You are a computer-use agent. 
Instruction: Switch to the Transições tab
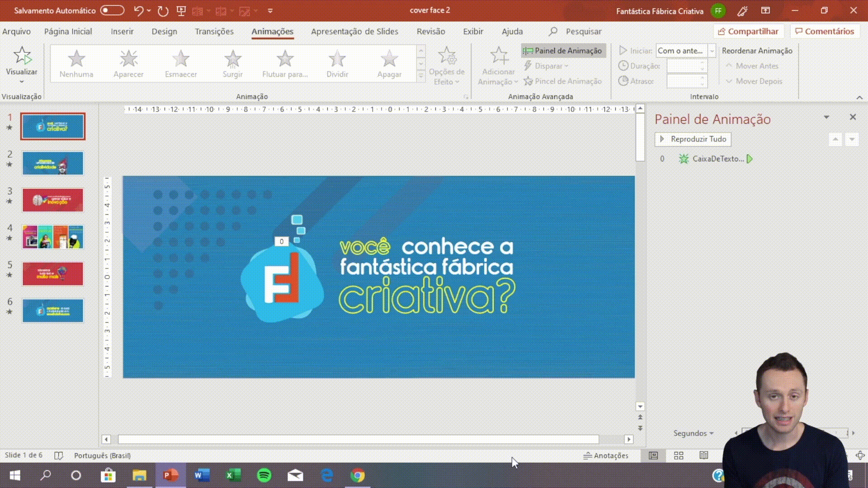tap(214, 31)
